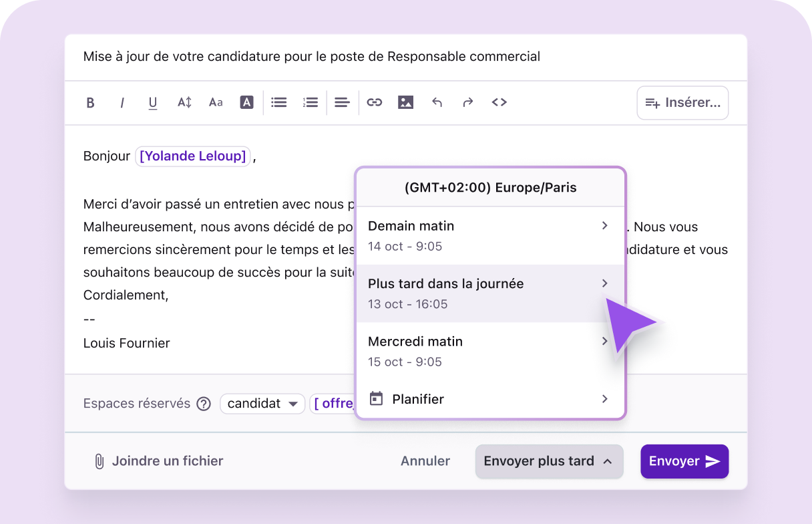Toggle bold formatting

(90, 102)
